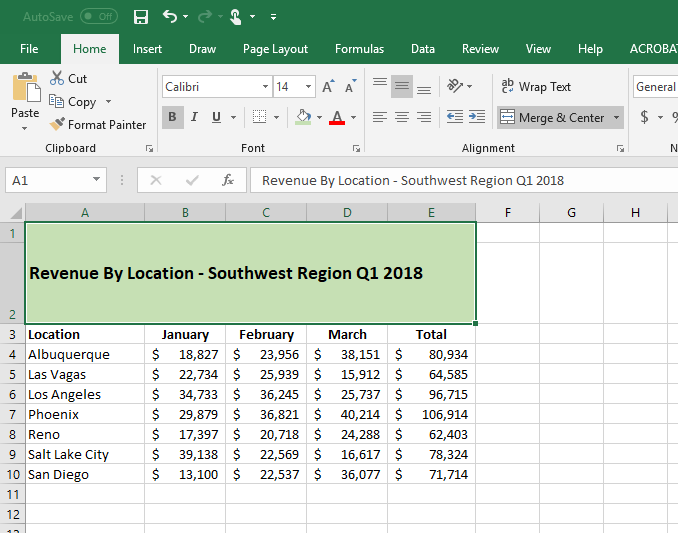Open the font size 14 dropdown
678x533 pixels.
click(308, 86)
